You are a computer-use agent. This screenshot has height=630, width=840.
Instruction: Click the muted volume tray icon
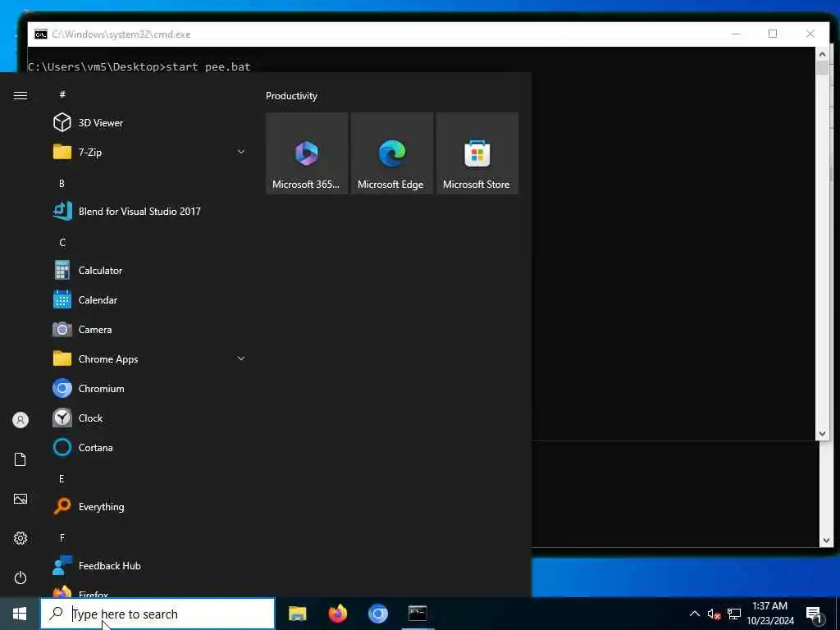pos(714,614)
